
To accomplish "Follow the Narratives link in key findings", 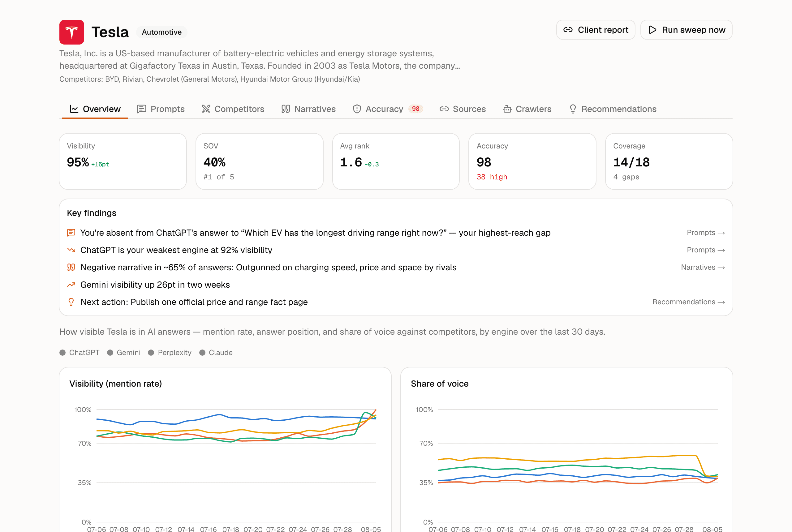I will pyautogui.click(x=703, y=267).
